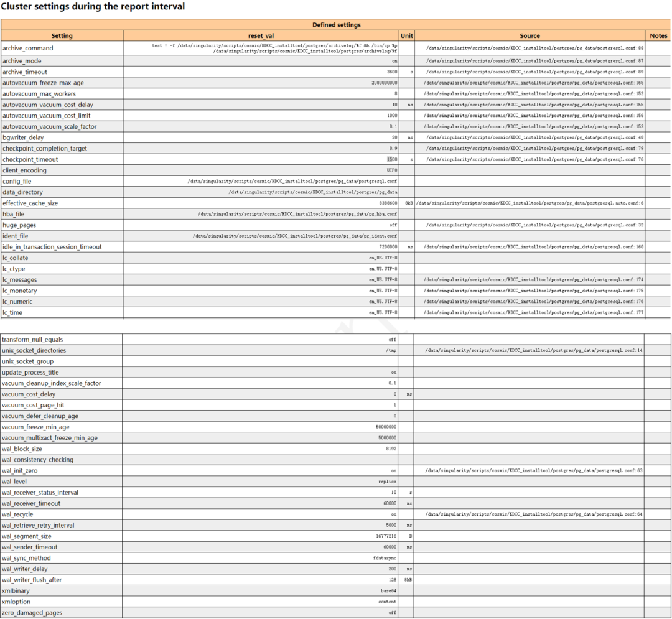Click the 8388608 value for effective_cache_size
The image size is (672, 619).
tap(388, 203)
